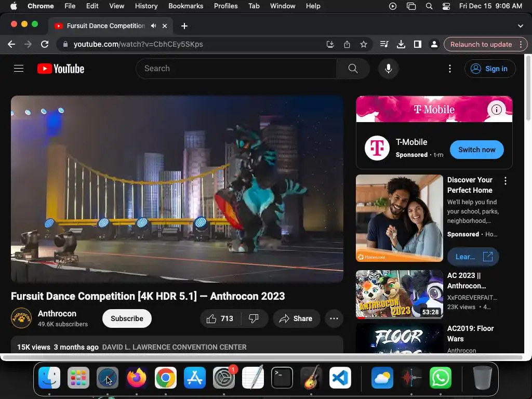Go back with browser back arrow
The height and width of the screenshot is (399, 532).
tap(11, 45)
